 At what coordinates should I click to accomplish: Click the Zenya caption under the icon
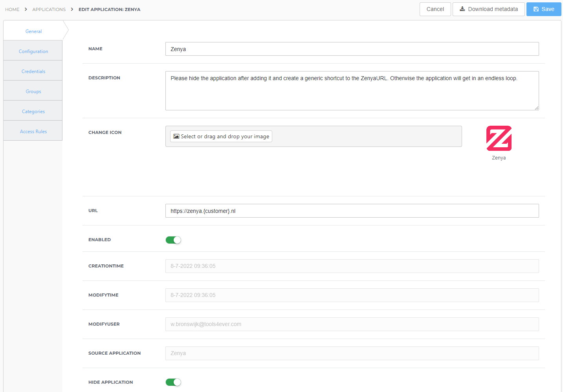pos(499,158)
